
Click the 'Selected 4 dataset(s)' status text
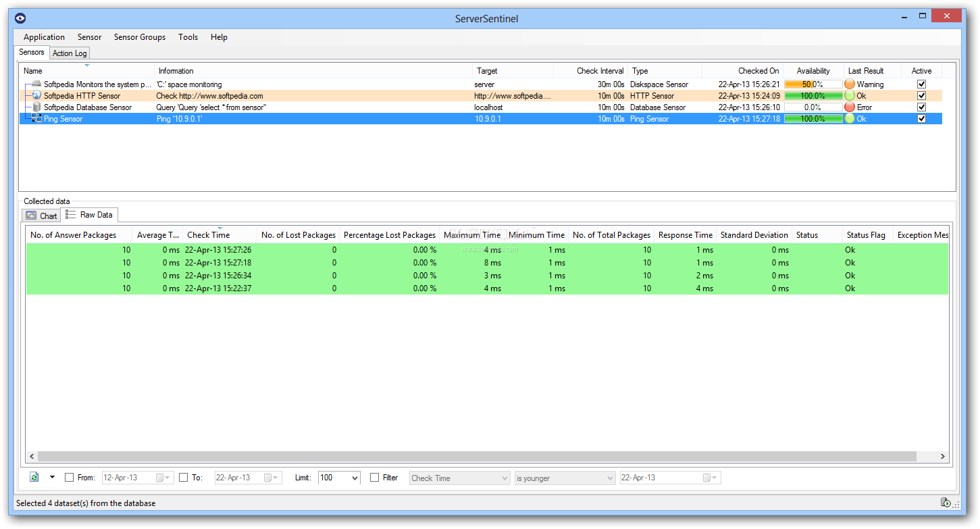pos(86,503)
